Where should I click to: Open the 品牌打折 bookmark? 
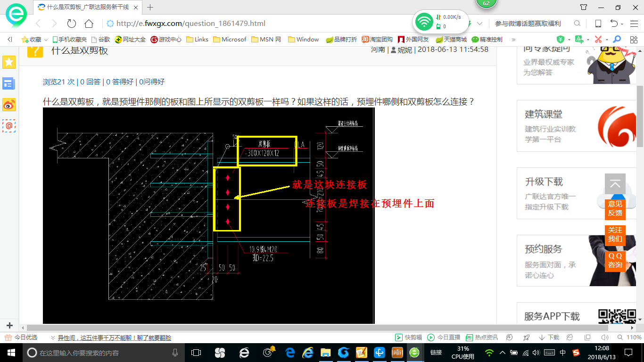click(x=342, y=40)
